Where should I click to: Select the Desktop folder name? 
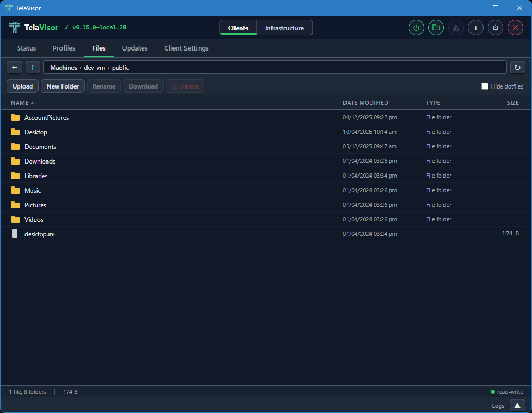(35, 132)
